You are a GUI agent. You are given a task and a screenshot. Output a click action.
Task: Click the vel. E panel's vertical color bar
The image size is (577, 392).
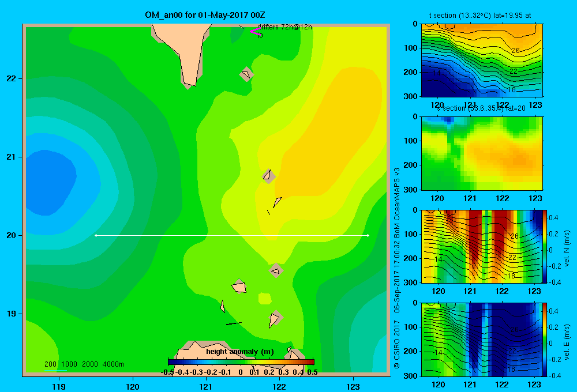tap(545, 340)
